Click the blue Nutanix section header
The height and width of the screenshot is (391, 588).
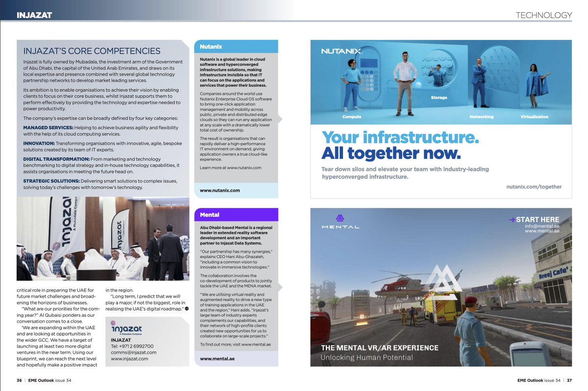point(236,46)
